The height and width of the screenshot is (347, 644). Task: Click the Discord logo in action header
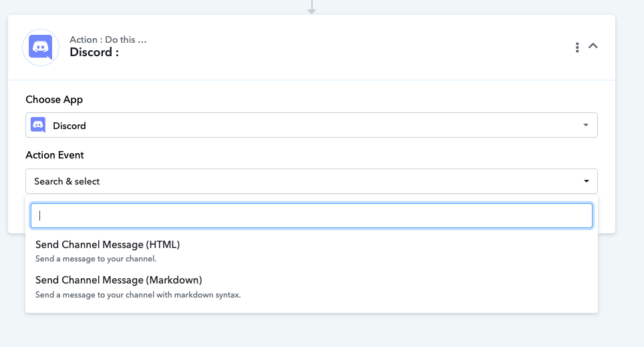point(41,47)
